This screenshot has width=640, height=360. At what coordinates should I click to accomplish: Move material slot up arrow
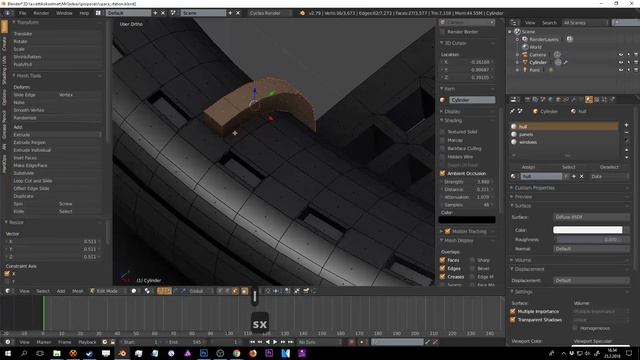(626, 150)
